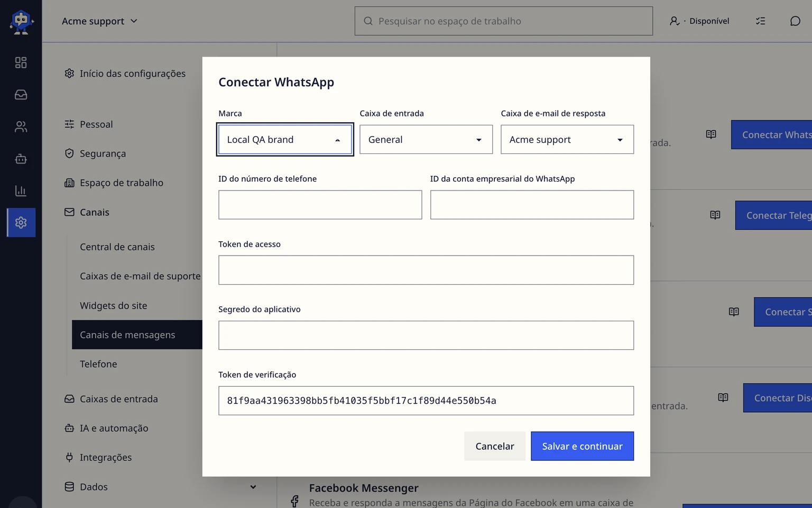Click the workspace search box
812x508 pixels.
[504, 21]
